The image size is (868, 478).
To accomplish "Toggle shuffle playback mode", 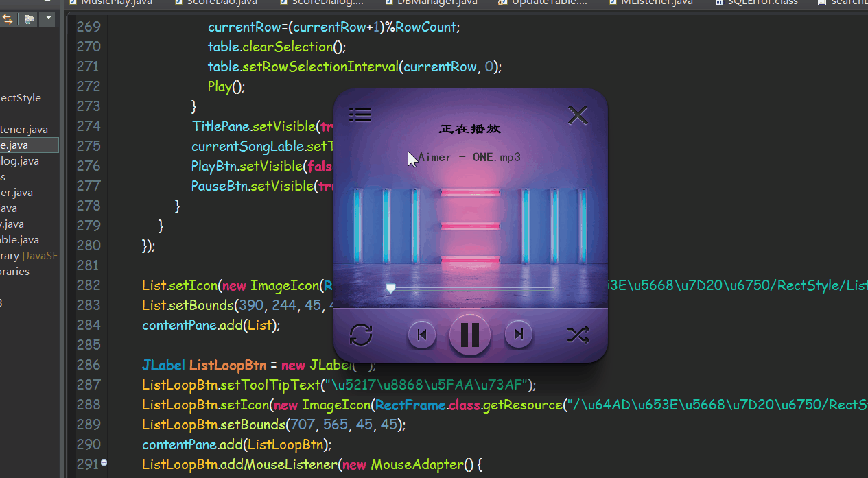I will click(x=578, y=335).
